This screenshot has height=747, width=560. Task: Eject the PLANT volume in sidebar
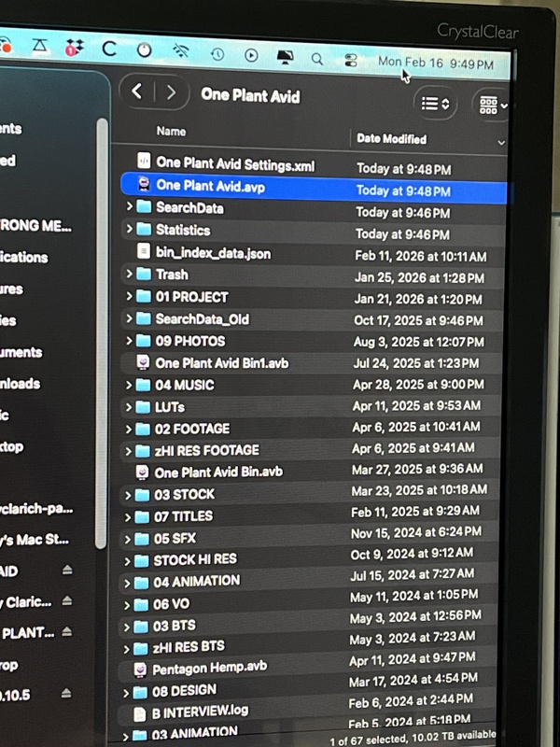tap(67, 632)
